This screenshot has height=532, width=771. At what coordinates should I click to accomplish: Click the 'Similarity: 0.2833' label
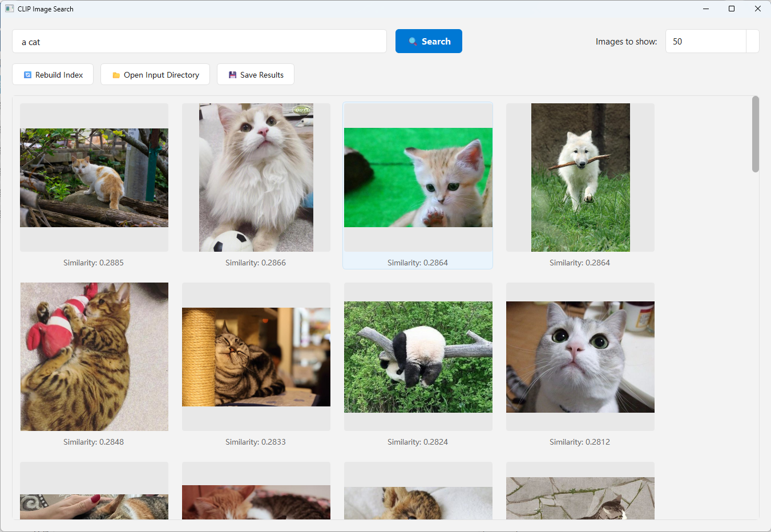coord(256,442)
